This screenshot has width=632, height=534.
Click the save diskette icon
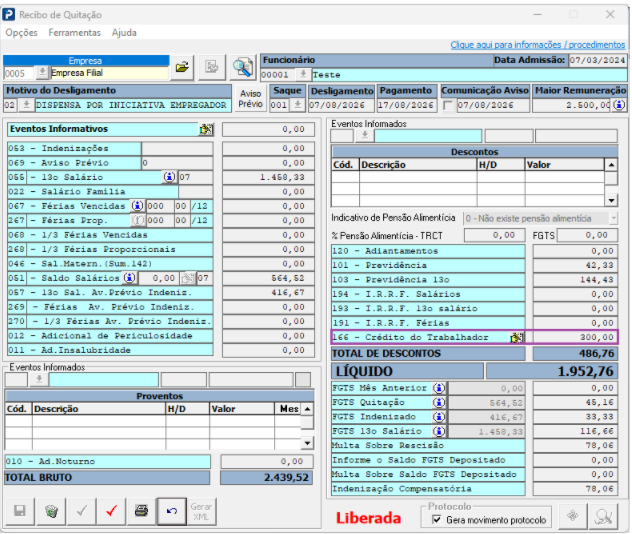[20, 511]
